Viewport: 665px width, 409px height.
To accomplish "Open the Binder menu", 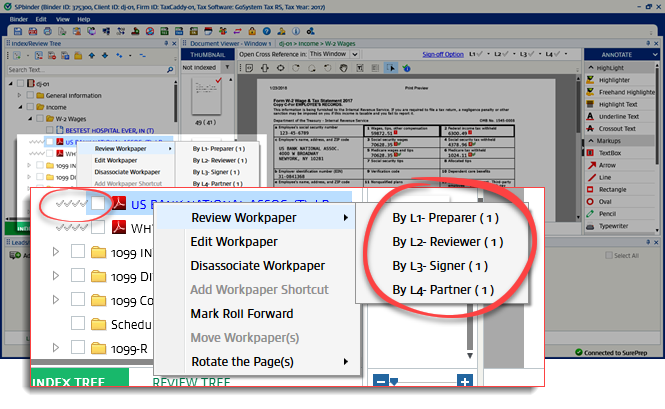I will (x=19, y=19).
